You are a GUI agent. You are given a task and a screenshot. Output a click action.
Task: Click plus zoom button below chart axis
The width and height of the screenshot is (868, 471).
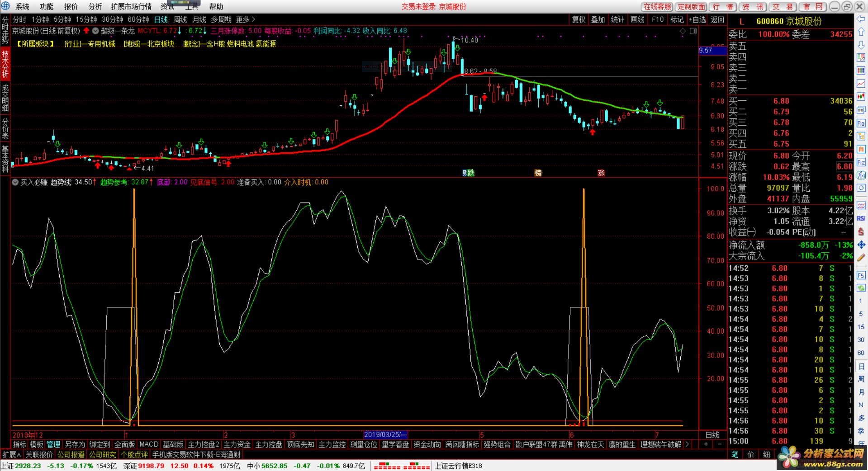point(706,444)
